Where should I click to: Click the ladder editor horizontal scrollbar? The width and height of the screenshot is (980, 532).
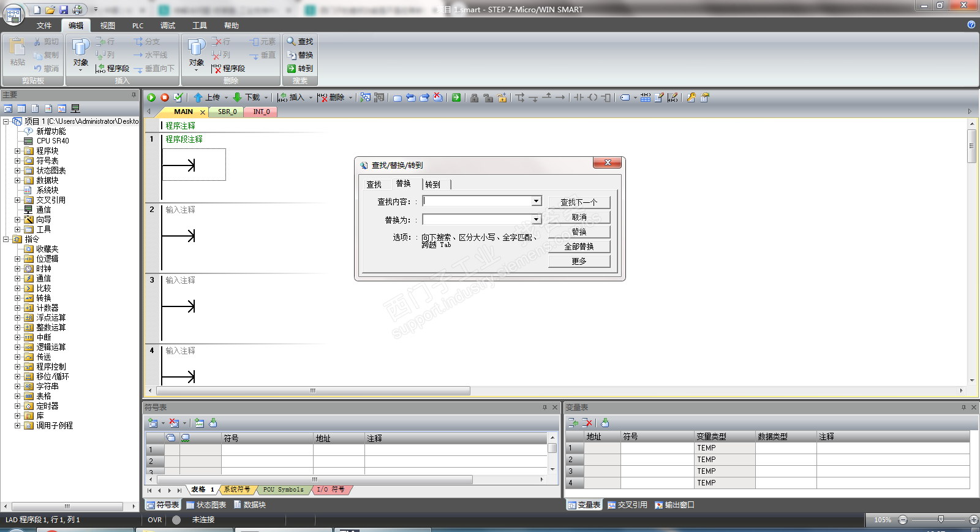coord(313,390)
